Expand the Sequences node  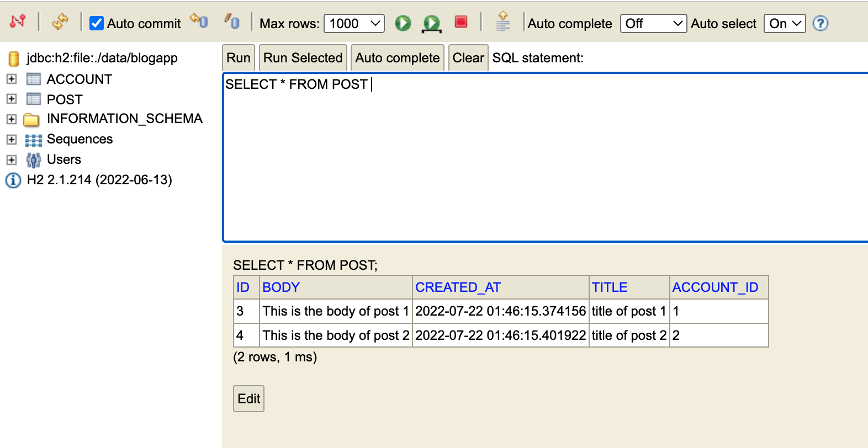coord(11,140)
